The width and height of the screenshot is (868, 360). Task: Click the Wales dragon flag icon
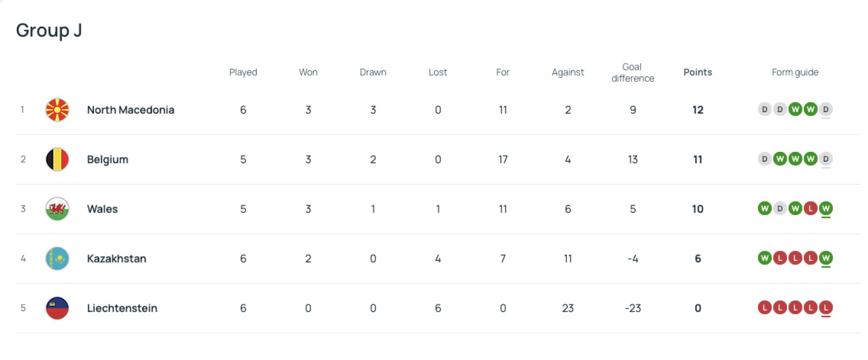point(57,209)
